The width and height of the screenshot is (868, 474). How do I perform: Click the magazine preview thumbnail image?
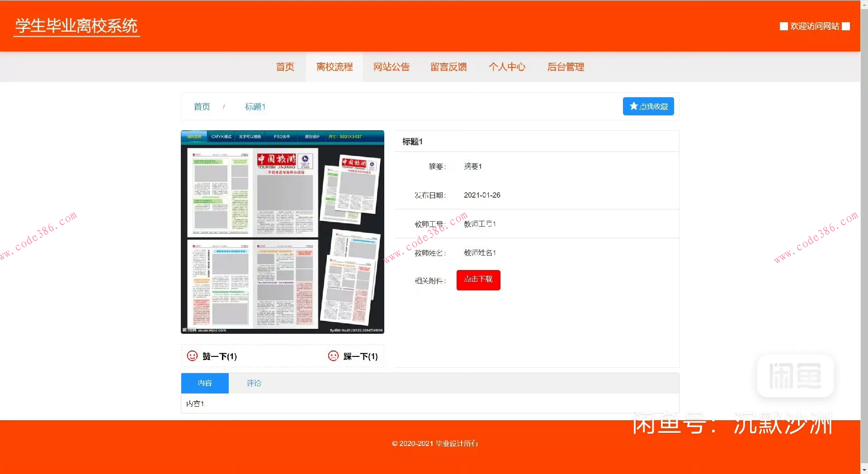(x=282, y=232)
